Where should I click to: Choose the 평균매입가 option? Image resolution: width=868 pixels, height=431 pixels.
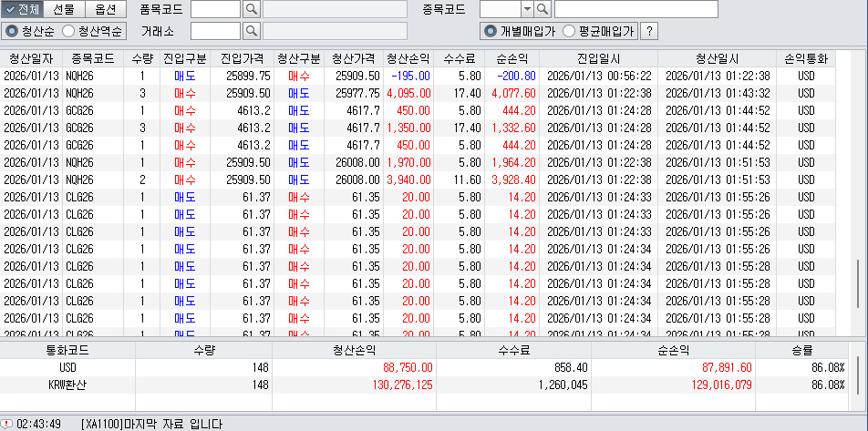569,31
